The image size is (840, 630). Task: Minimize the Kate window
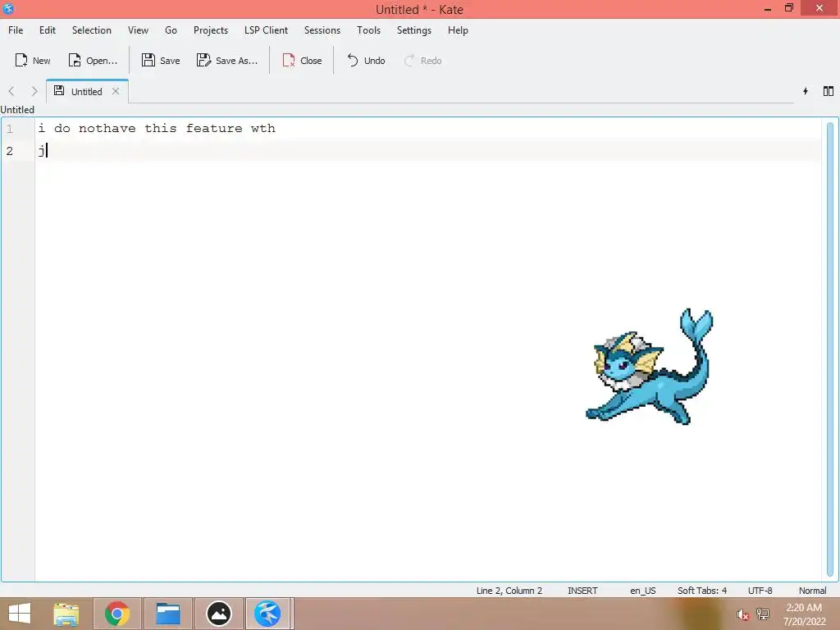point(767,8)
